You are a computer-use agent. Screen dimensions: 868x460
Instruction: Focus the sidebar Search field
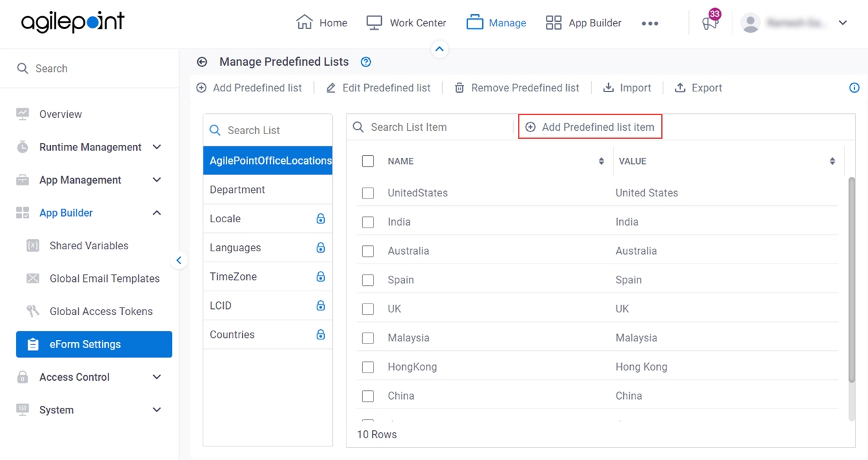click(90, 68)
